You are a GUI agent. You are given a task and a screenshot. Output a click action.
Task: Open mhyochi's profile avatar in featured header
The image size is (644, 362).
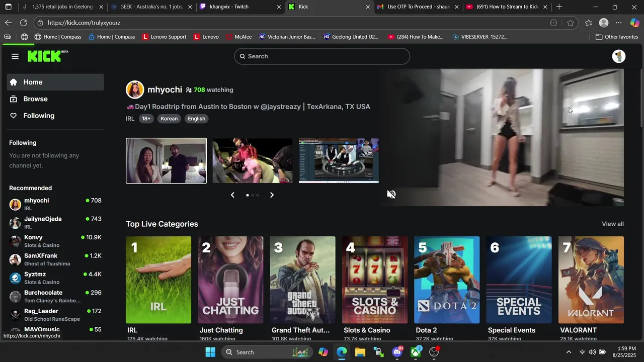(x=135, y=89)
